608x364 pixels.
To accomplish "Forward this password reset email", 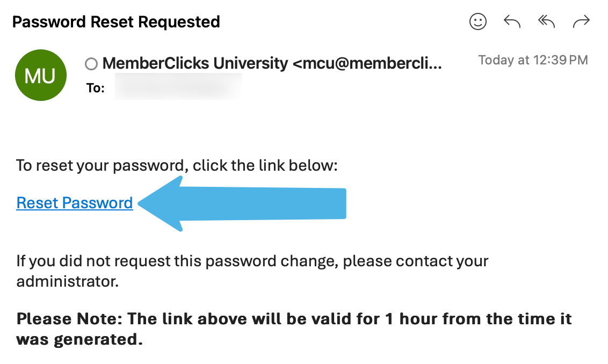I will [581, 21].
